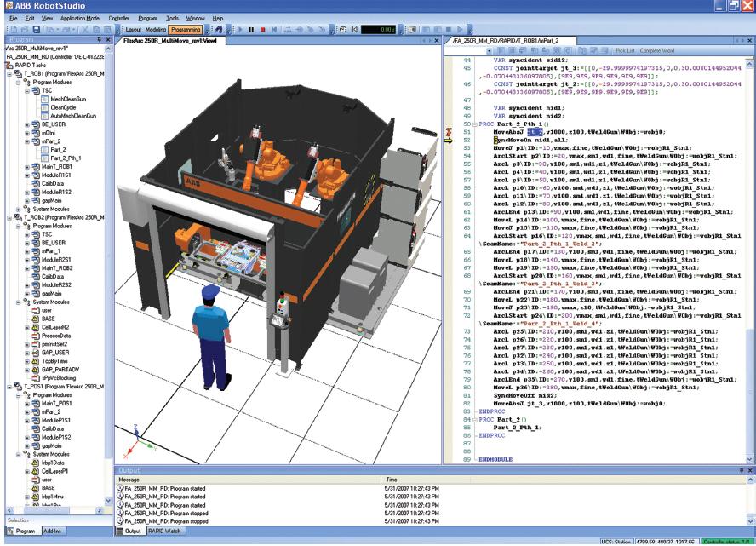Select the CleanCycle routine in tree
The image size is (756, 546).
[63, 107]
